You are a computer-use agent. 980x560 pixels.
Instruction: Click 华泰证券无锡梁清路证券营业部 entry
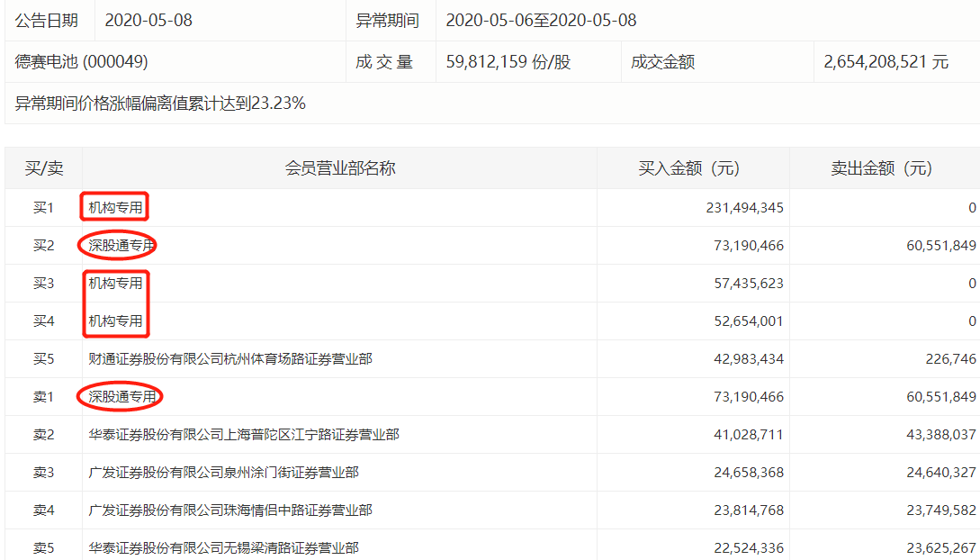pyautogui.click(x=223, y=548)
